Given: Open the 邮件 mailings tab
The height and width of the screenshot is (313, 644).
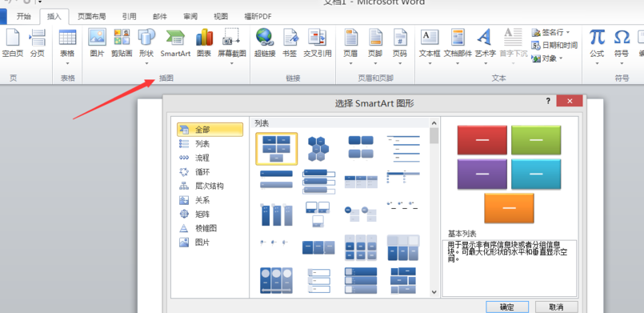Looking at the screenshot, I should coord(160,17).
